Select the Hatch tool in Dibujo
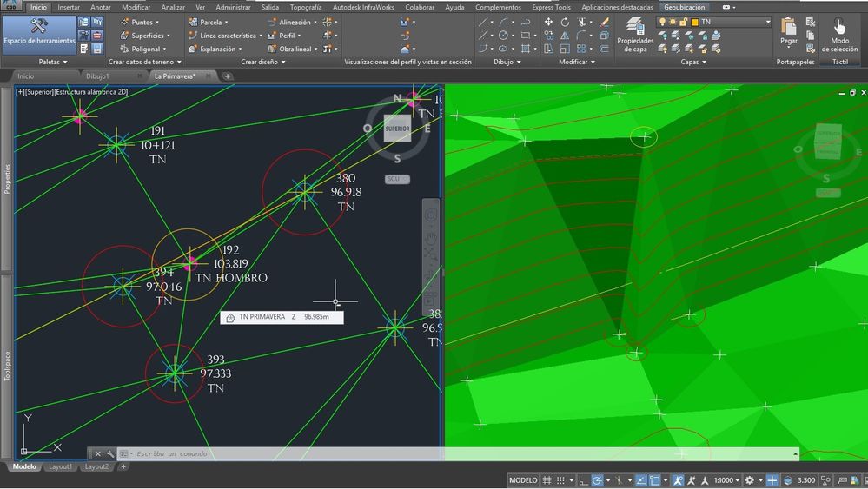 point(526,49)
